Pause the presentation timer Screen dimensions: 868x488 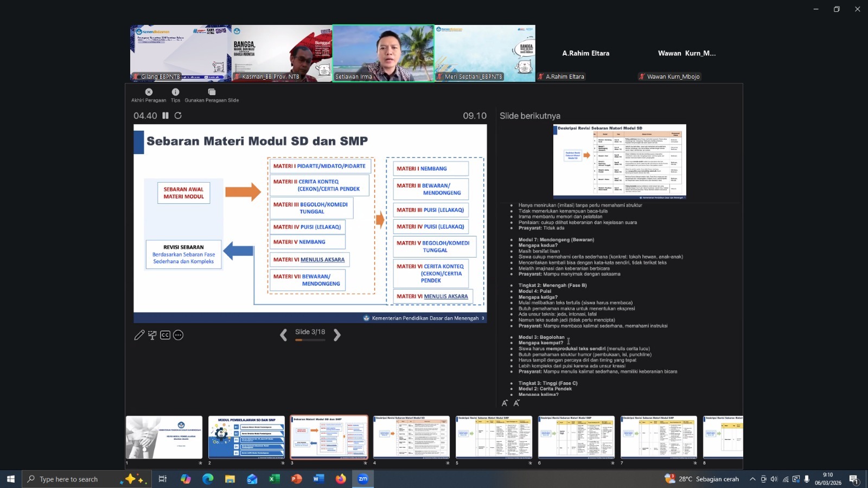coord(165,115)
